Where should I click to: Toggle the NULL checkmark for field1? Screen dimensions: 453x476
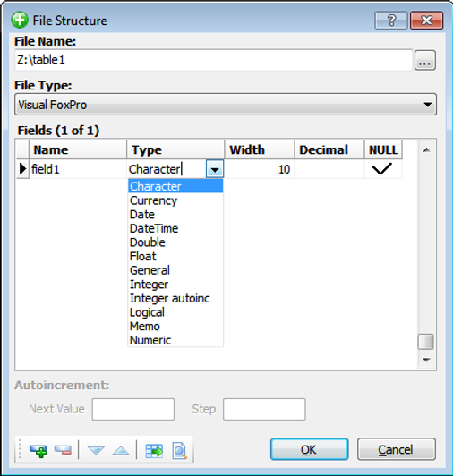382,169
